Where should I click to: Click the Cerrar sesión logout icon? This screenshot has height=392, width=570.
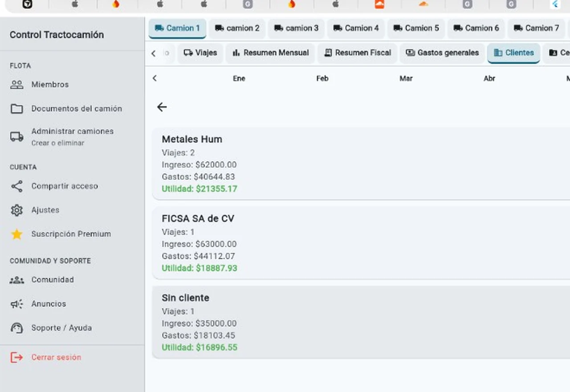point(17,357)
